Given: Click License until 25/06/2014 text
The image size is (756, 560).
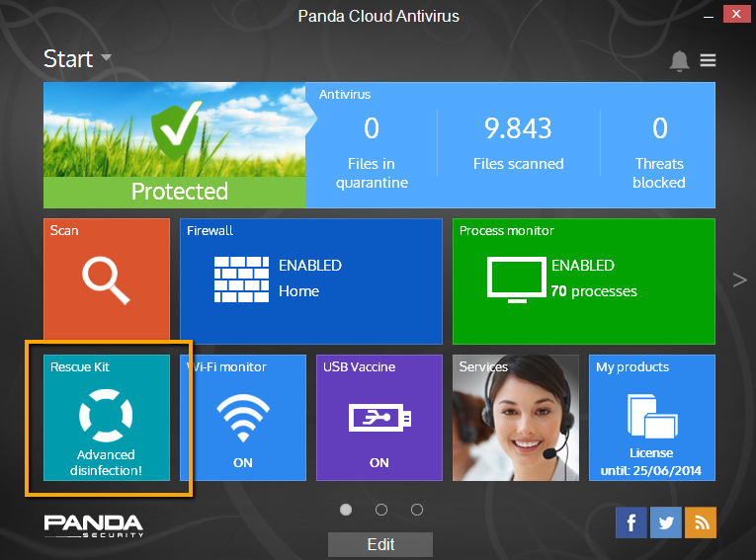Looking at the screenshot, I should click(x=651, y=461).
